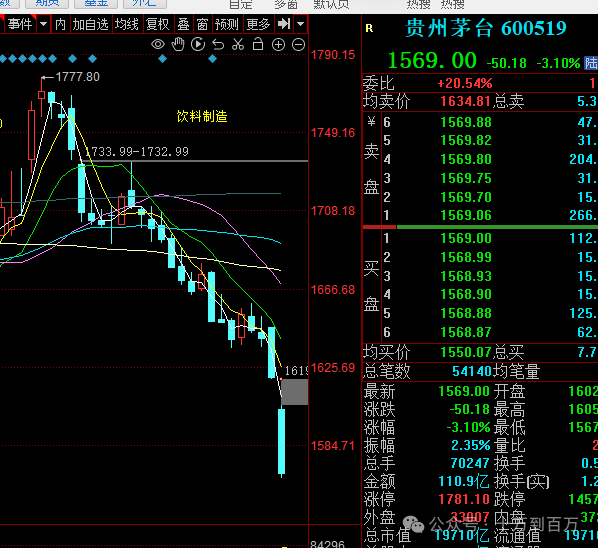The image size is (598, 548).
Task: Click the 金额 110.9亿 value
Action: coord(464,481)
